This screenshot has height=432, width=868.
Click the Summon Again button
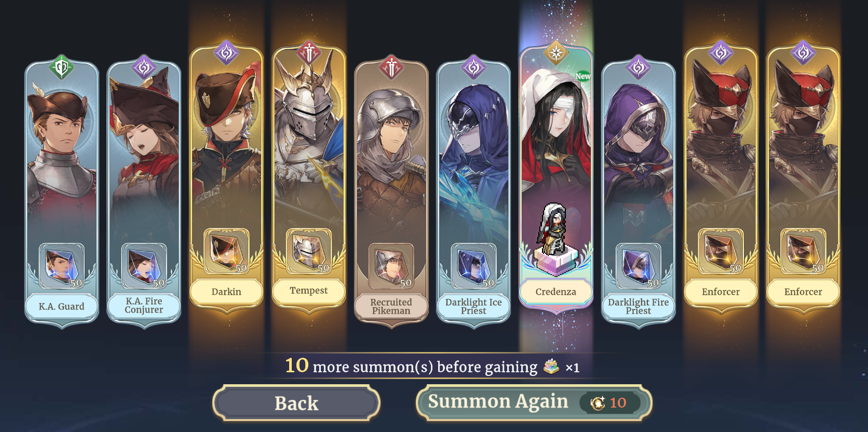click(534, 402)
